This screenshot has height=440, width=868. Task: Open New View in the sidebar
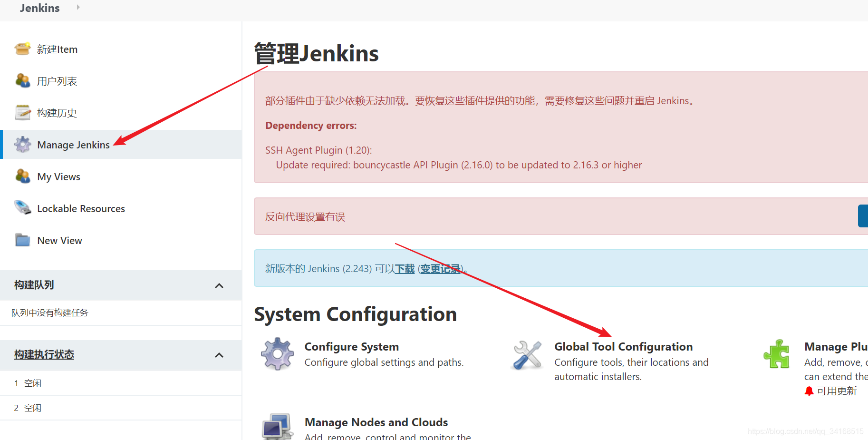pyautogui.click(x=60, y=241)
